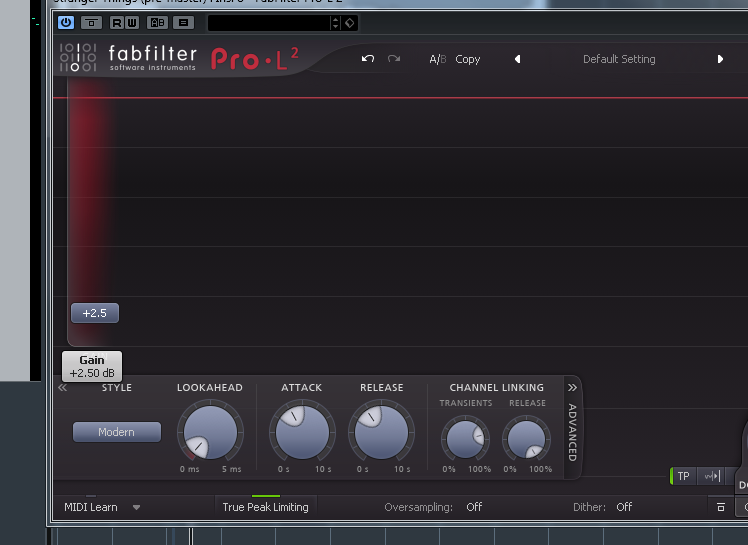Open the Modern style selector
The height and width of the screenshot is (545, 748).
117,432
